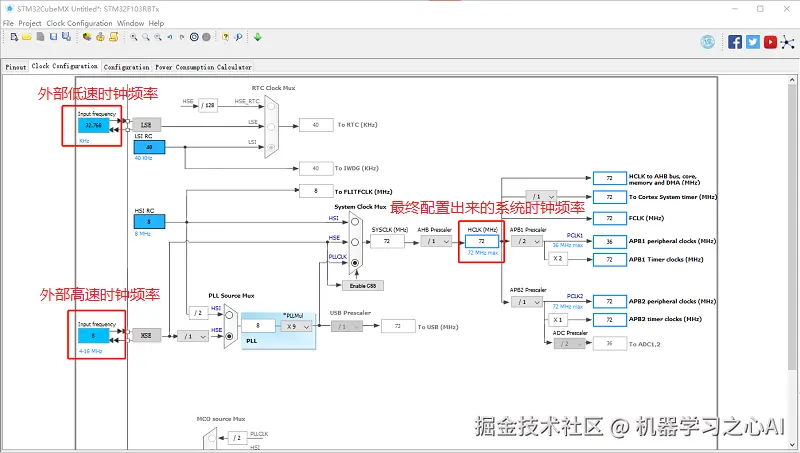This screenshot has width=800, height=453.
Task: Open the APB2 Prescaler dropdown
Action: (x=527, y=301)
